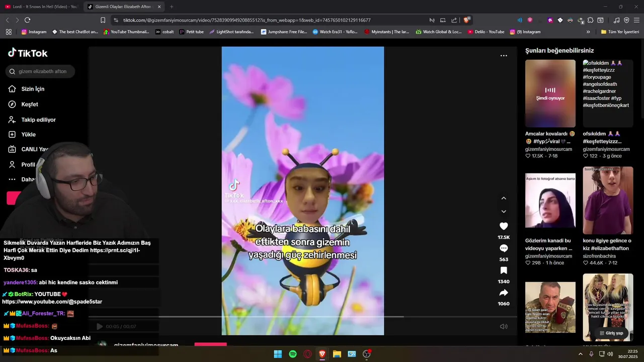Open Delilo - YouTube bookmark
The width and height of the screenshot is (644, 362).
pos(486,32)
